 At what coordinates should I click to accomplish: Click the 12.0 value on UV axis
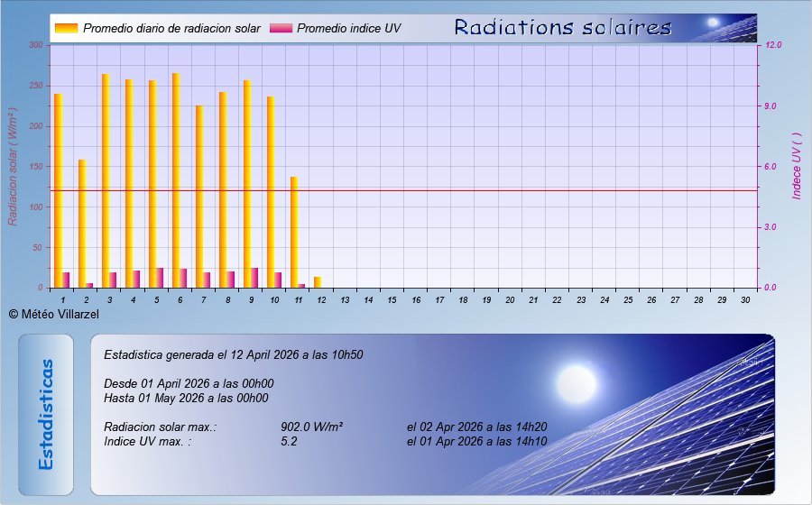point(775,44)
